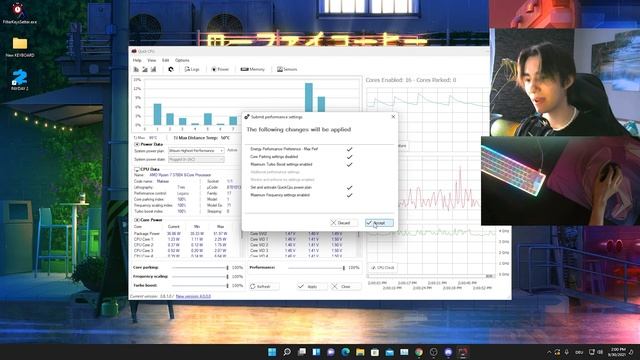Select the New KEYBOARD desktop folder
The width and height of the screenshot is (640, 360).
pos(20,47)
